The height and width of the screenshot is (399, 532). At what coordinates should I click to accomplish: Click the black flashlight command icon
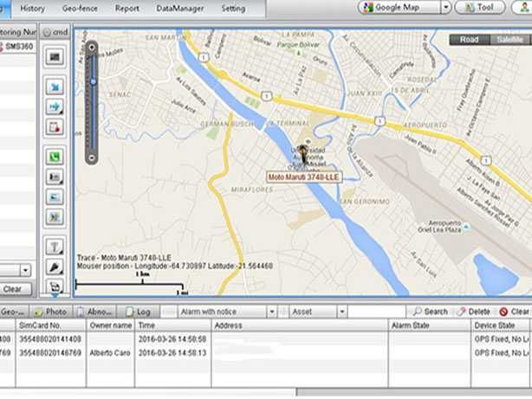click(x=55, y=267)
